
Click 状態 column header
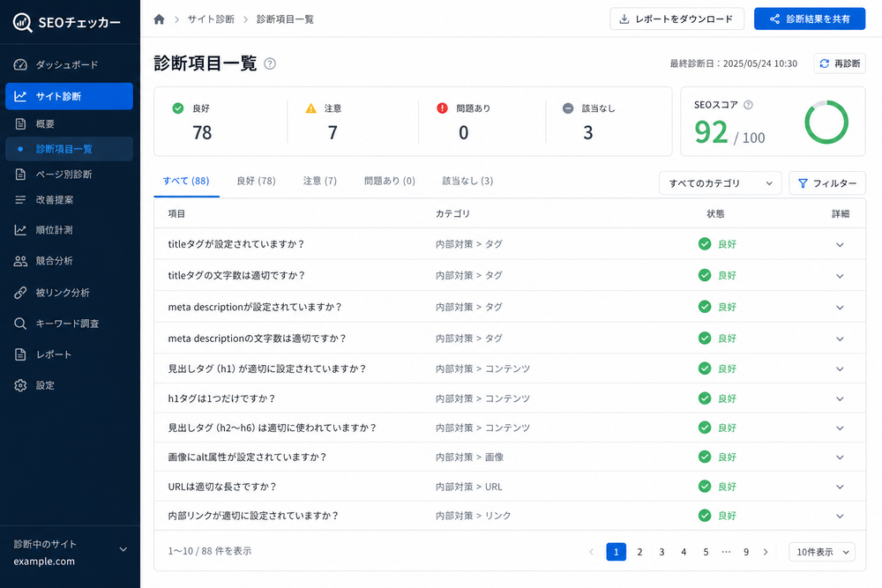point(715,213)
